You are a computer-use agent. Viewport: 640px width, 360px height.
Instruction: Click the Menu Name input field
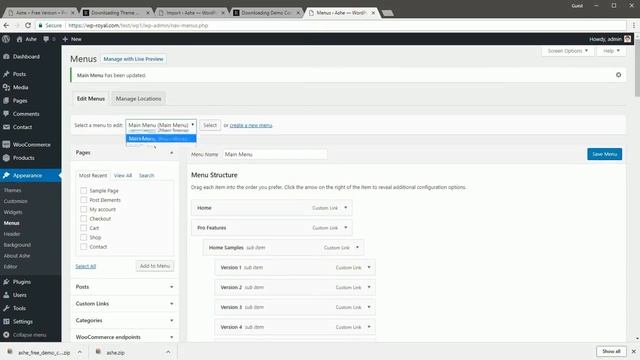click(275, 154)
